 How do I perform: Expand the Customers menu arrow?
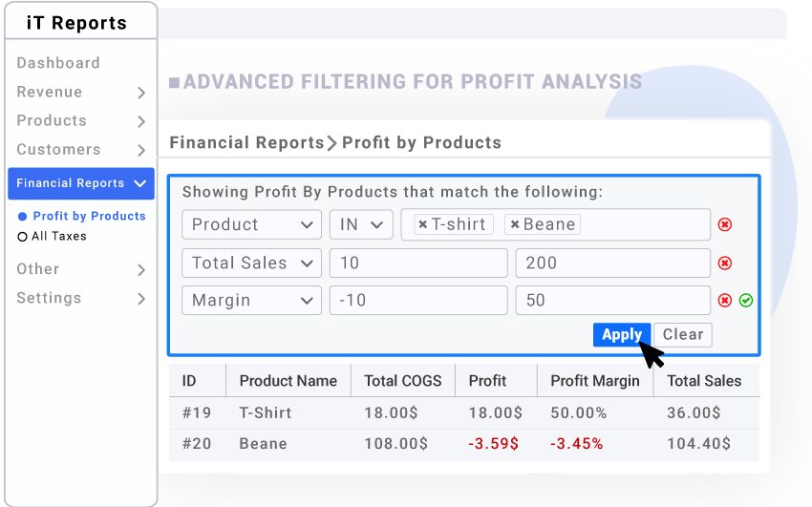141,150
